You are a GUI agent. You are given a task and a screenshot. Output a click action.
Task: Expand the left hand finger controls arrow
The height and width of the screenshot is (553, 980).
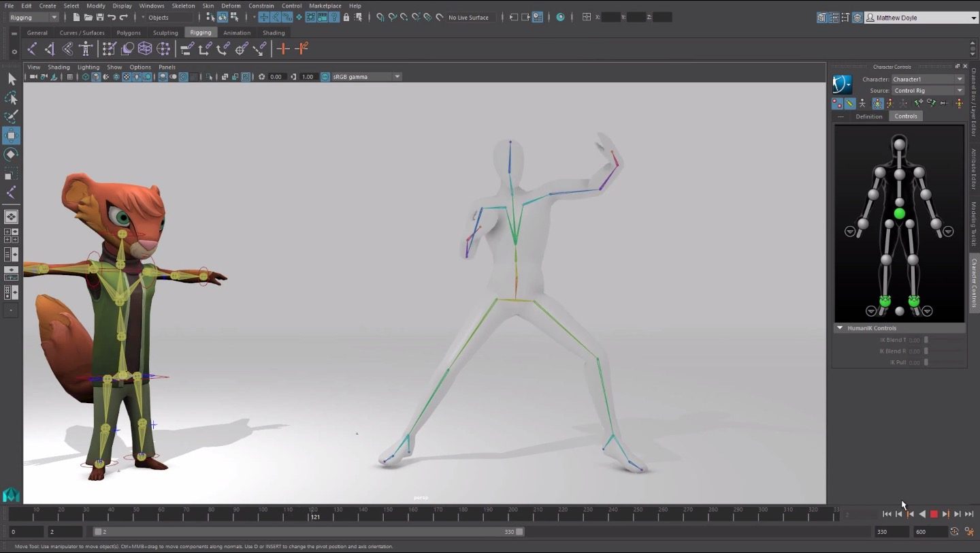coord(948,232)
